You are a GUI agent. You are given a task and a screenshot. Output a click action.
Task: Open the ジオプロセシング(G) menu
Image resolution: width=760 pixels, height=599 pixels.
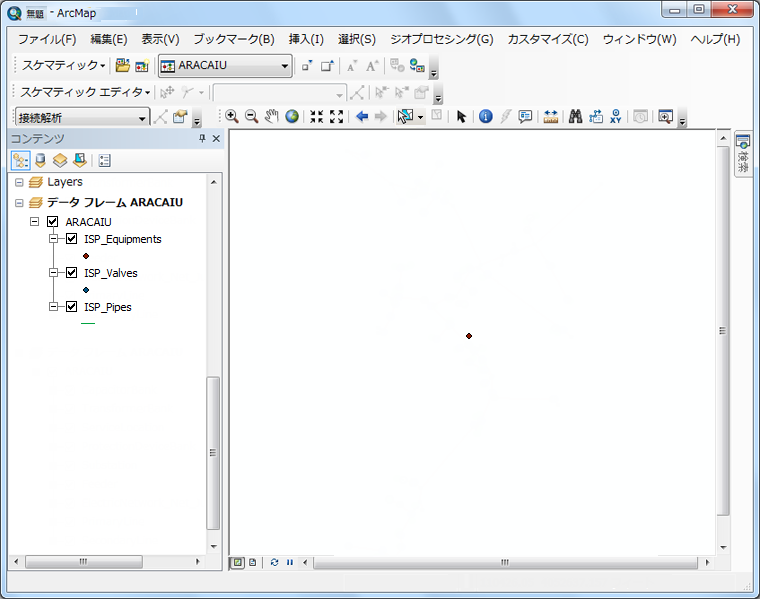click(x=441, y=39)
